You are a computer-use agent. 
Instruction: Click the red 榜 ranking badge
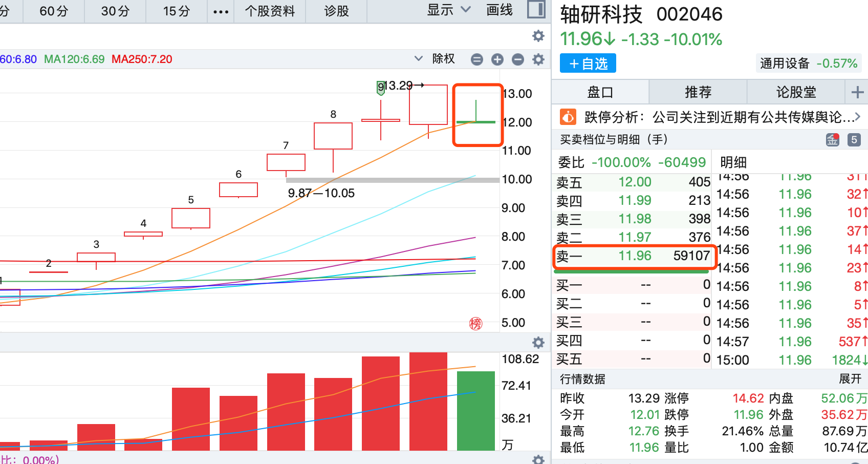pos(476,323)
